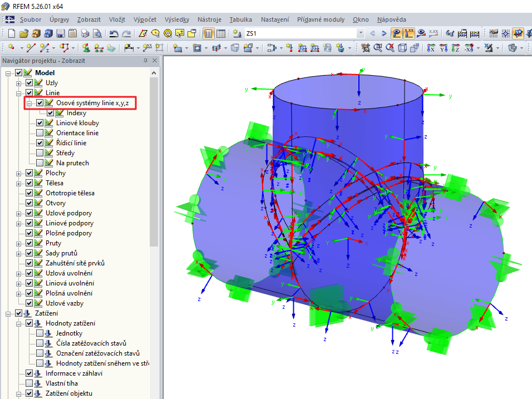Expand the Pruty tree node

pyautogui.click(x=19, y=244)
